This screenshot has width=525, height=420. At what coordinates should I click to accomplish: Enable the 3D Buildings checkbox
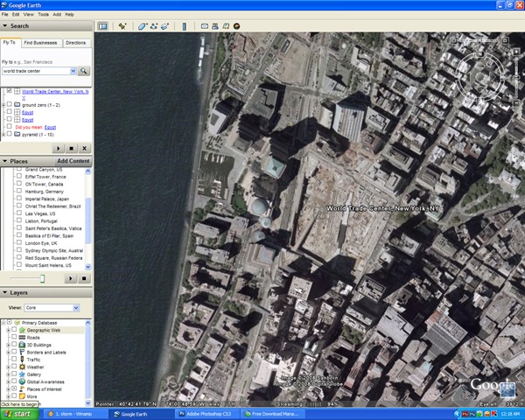point(14,344)
